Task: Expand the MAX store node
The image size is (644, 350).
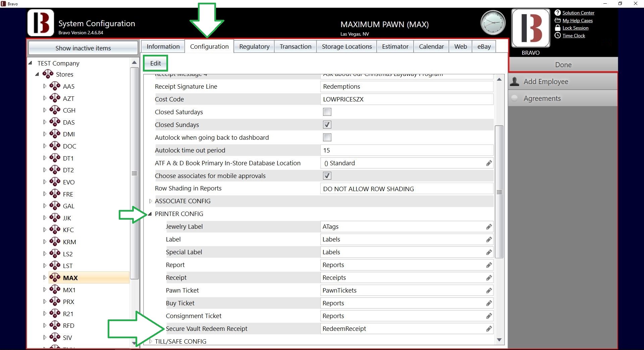Action: [45, 277]
